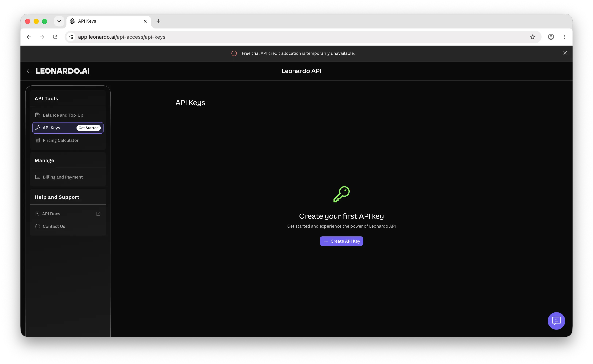This screenshot has height=364, width=593.
Task: Click the document icon beside API Docs
Action: pos(37,214)
